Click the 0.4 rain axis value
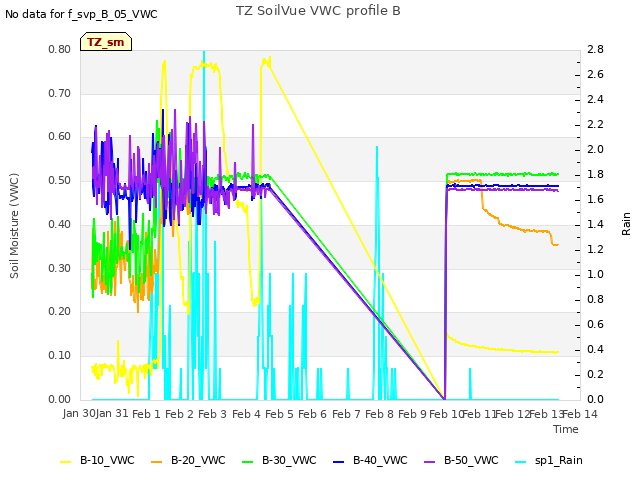 tap(596, 349)
